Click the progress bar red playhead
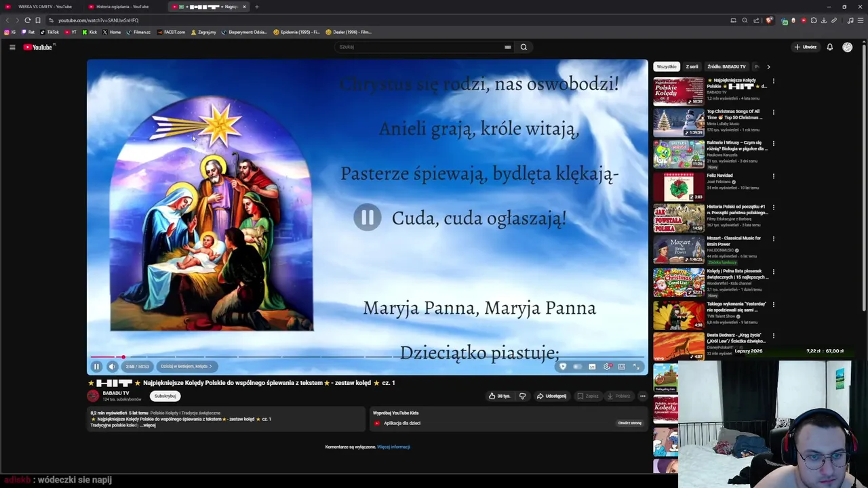The height and width of the screenshot is (488, 868). click(x=123, y=357)
